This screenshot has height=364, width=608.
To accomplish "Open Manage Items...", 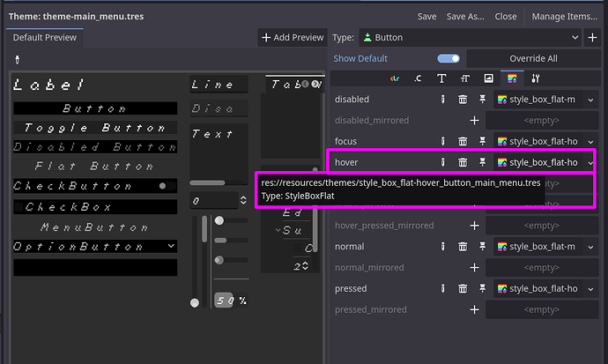I will 564,16.
